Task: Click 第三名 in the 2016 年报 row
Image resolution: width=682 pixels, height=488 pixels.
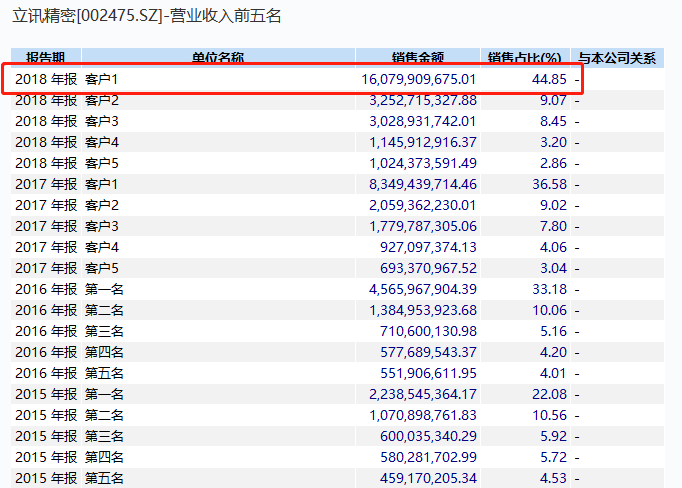Action: (104, 331)
